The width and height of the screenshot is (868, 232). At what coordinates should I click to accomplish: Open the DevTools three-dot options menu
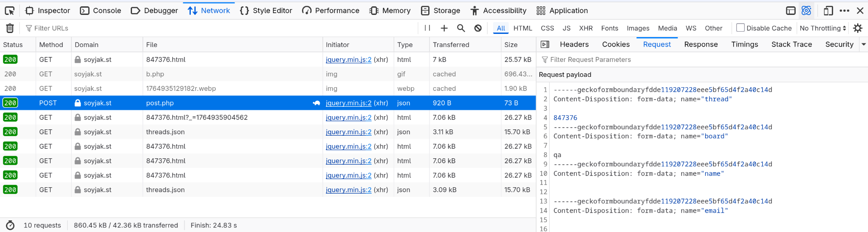coord(844,10)
